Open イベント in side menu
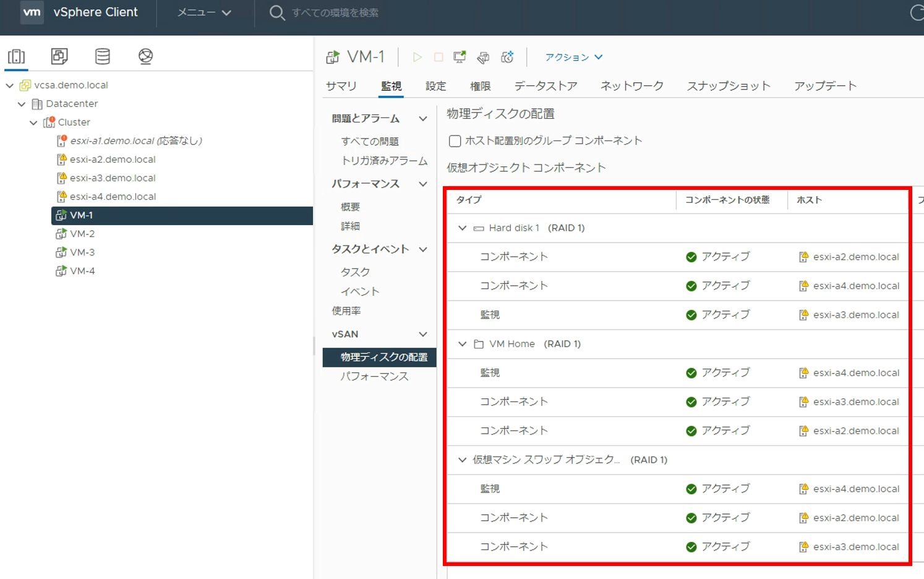The height and width of the screenshot is (579, 924). [360, 291]
